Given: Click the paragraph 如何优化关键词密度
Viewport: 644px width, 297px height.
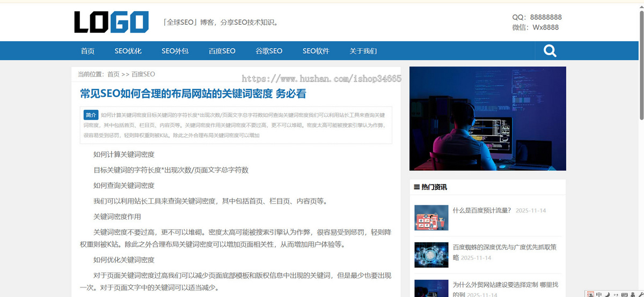Looking at the screenshot, I should point(124,259).
